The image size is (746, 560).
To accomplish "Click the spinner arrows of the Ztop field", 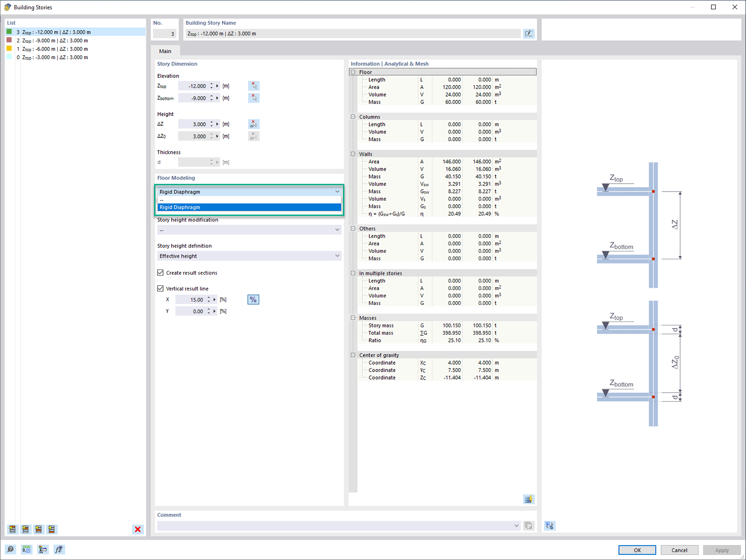I will (x=212, y=86).
